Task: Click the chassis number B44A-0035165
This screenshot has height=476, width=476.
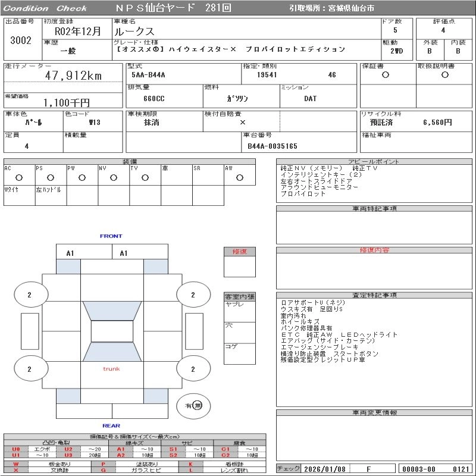Action: pyautogui.click(x=273, y=146)
